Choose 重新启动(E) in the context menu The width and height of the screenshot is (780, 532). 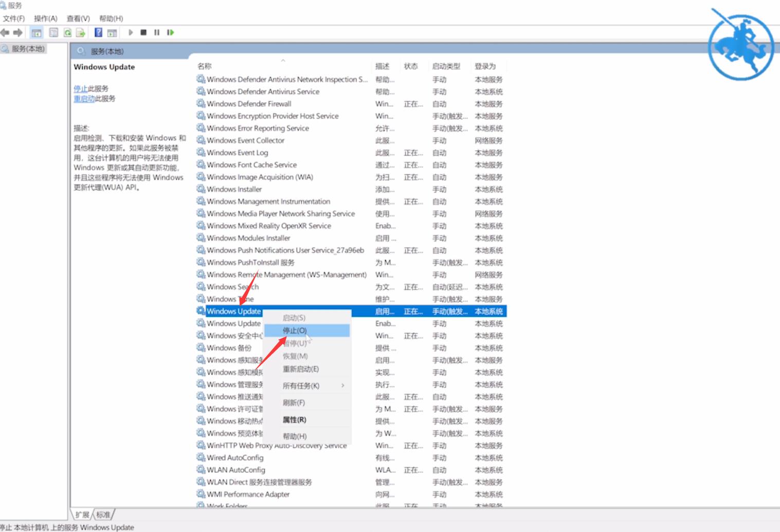point(307,369)
